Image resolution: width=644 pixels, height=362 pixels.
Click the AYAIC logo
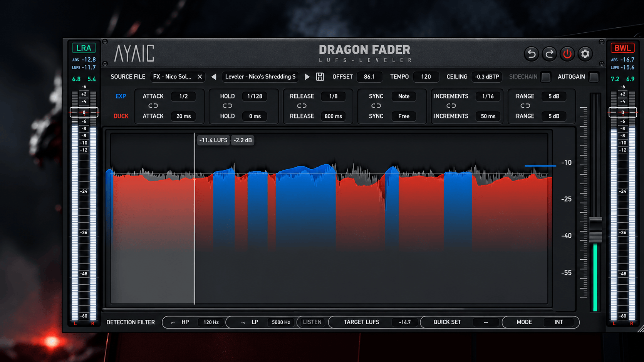point(134,53)
